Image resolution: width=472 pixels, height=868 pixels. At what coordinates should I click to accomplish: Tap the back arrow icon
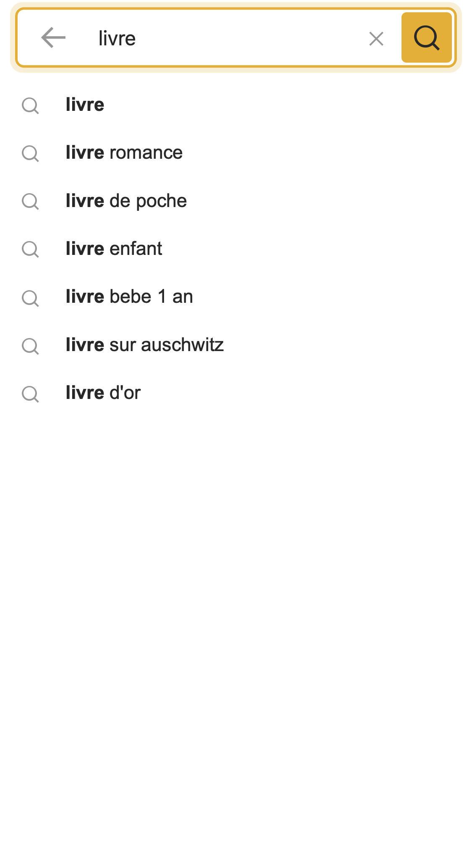(x=53, y=38)
